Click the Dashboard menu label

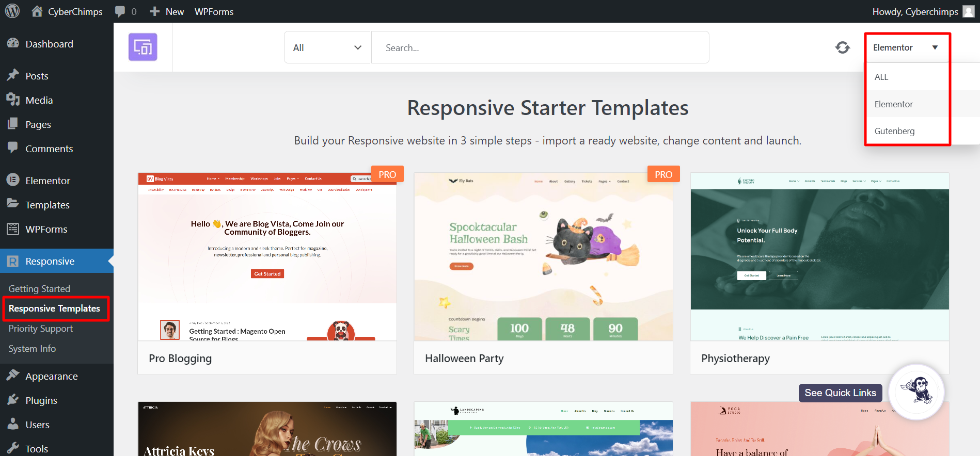tap(50, 44)
